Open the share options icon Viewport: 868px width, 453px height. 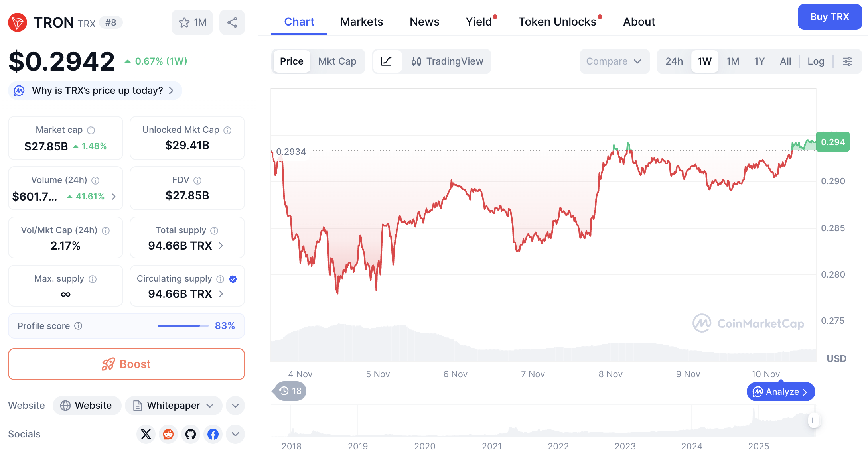[232, 22]
